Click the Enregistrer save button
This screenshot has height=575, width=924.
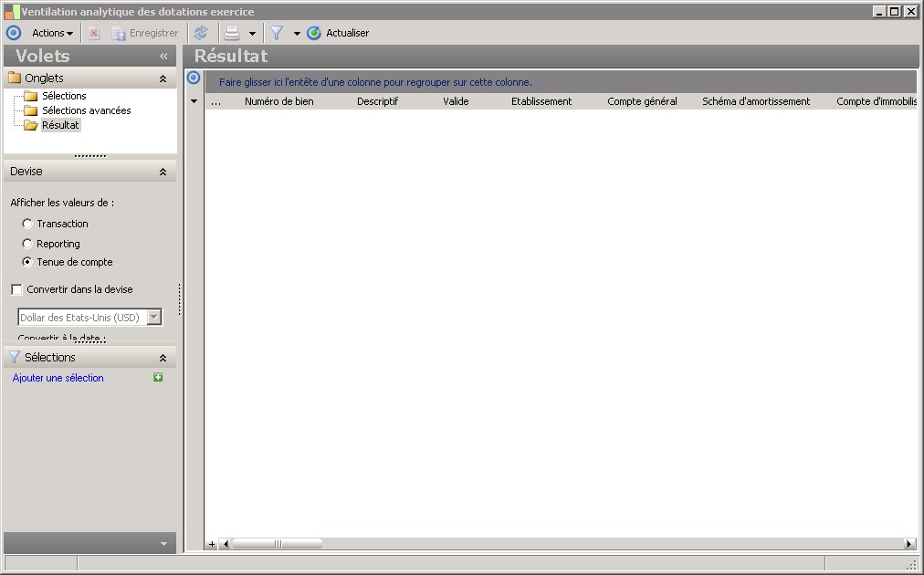pos(145,33)
